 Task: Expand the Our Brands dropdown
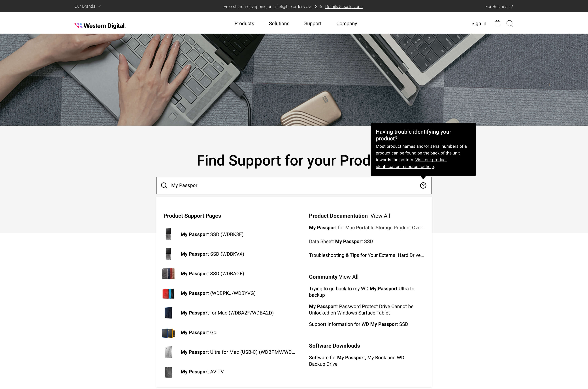[88, 6]
